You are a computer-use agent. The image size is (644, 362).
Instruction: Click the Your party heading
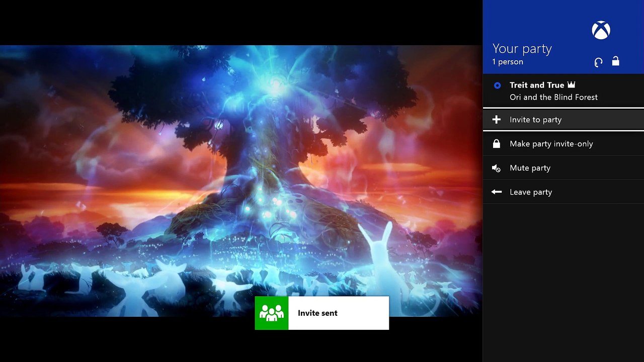(522, 49)
